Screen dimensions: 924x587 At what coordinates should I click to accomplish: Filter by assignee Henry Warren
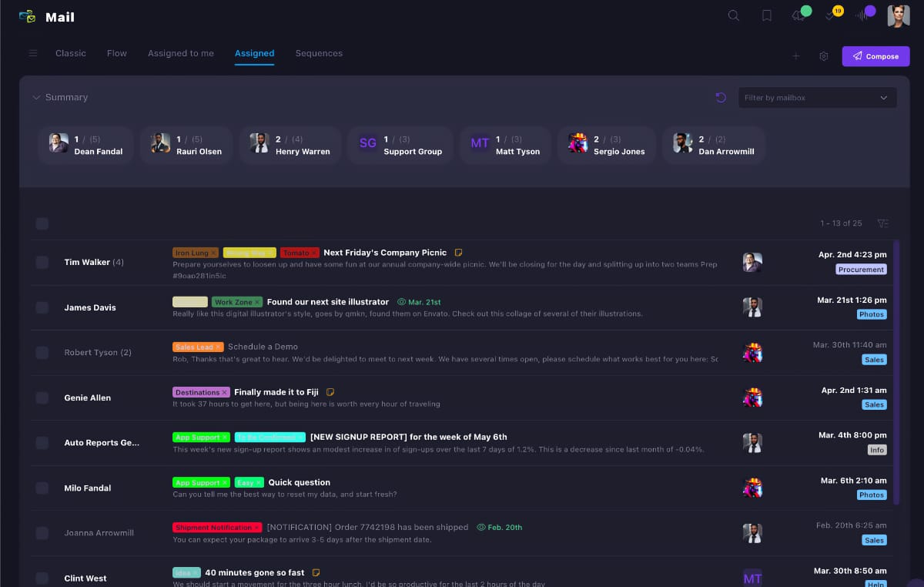290,145
